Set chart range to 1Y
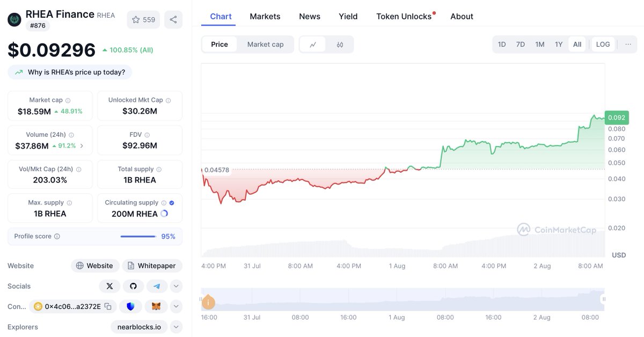Screen dimensions: 644x337 (559, 45)
